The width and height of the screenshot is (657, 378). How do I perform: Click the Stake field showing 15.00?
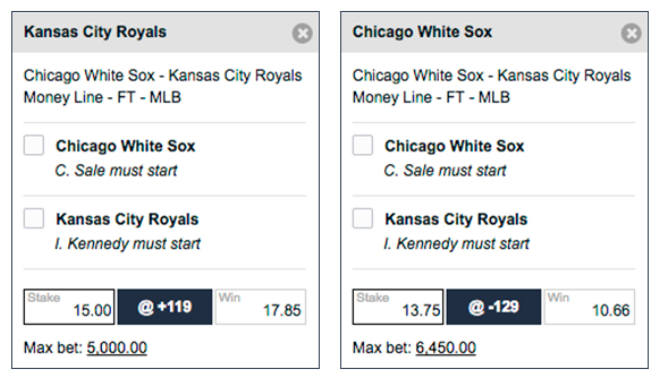pyautogui.click(x=69, y=307)
